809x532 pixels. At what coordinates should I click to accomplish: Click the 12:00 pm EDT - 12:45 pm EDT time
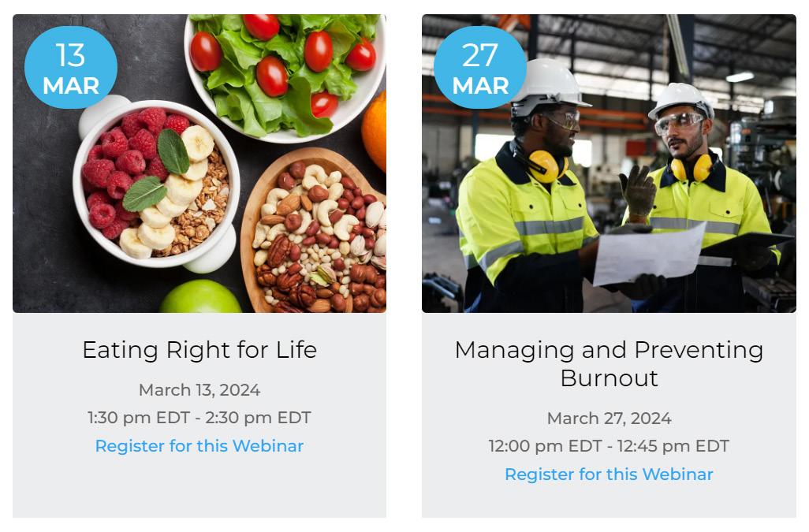[x=609, y=446]
